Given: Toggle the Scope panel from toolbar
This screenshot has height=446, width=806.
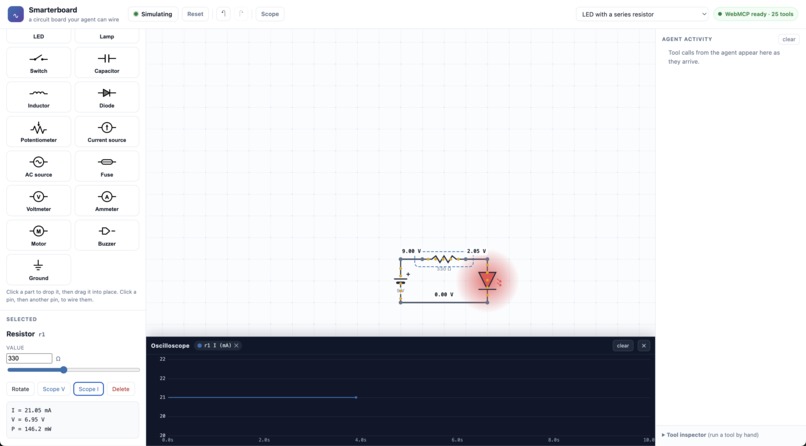Looking at the screenshot, I should (270, 14).
